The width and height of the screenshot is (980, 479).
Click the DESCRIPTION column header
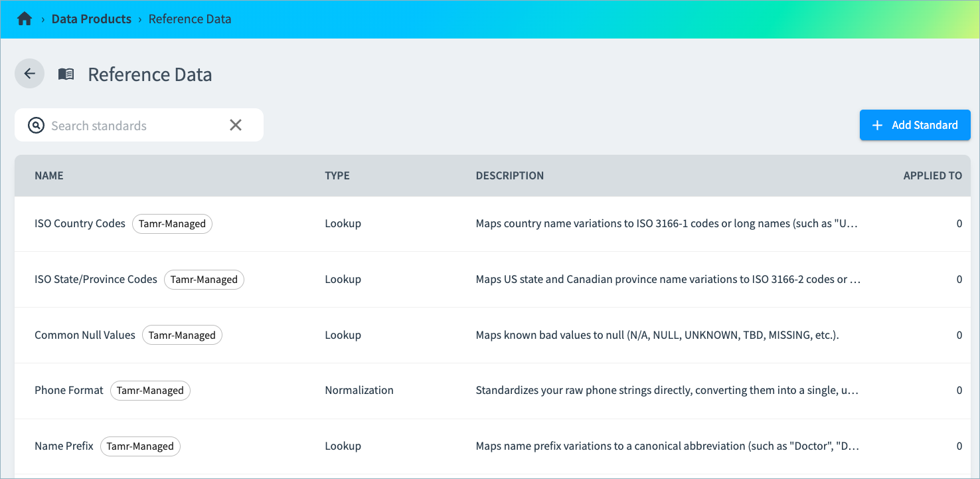point(510,176)
